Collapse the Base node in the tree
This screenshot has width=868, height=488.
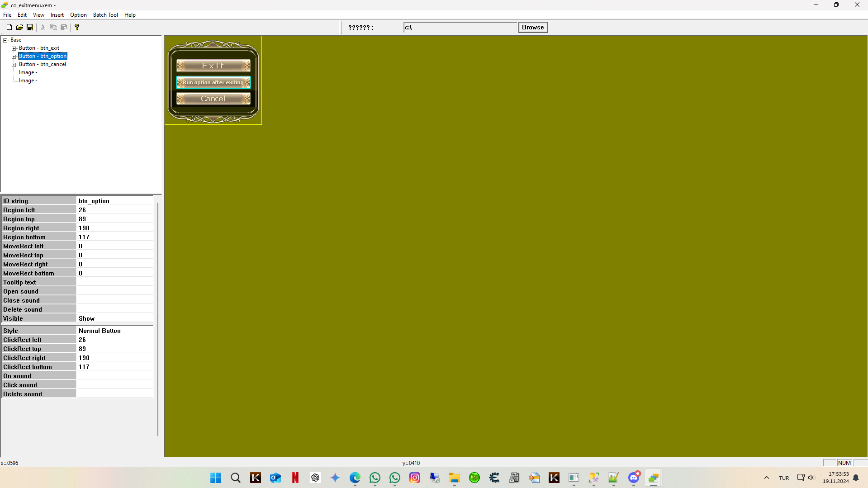5,39
